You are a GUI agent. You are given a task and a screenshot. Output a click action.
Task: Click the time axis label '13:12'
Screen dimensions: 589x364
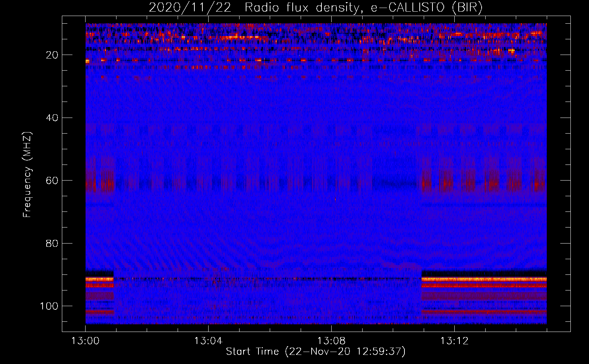[454, 341]
